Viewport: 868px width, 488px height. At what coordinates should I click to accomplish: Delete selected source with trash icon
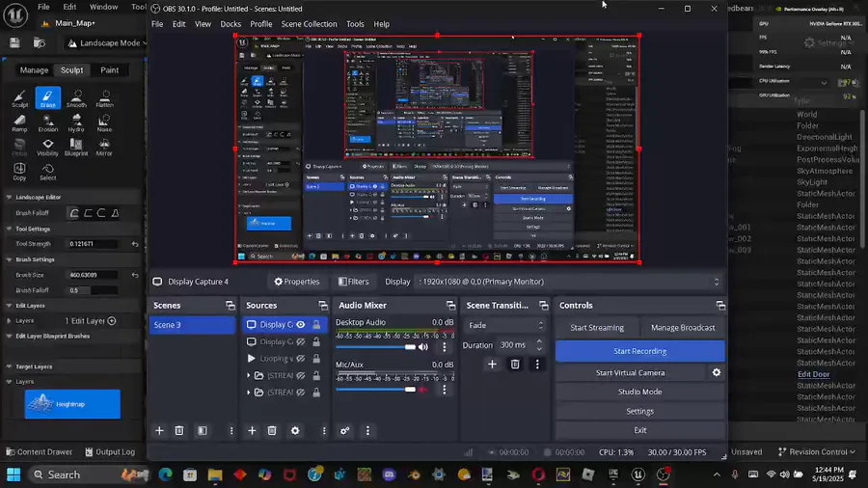click(272, 430)
